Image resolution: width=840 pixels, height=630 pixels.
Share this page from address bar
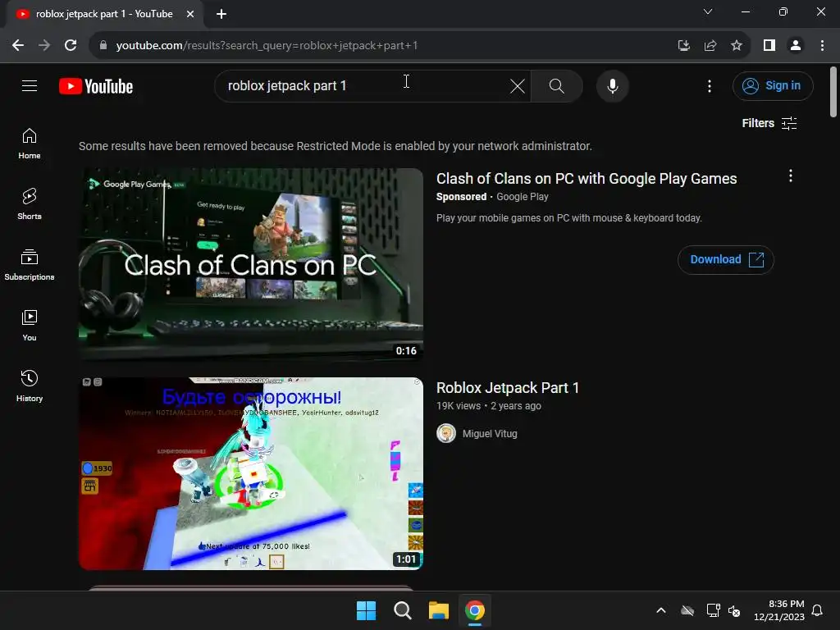[710, 46]
